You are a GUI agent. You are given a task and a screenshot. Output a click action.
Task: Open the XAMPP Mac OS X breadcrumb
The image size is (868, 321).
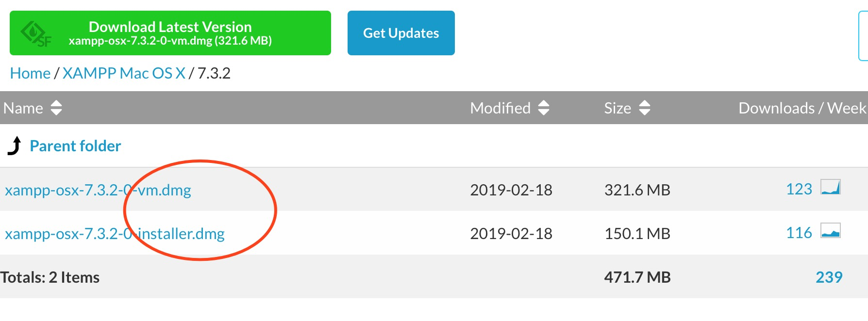[x=124, y=73]
